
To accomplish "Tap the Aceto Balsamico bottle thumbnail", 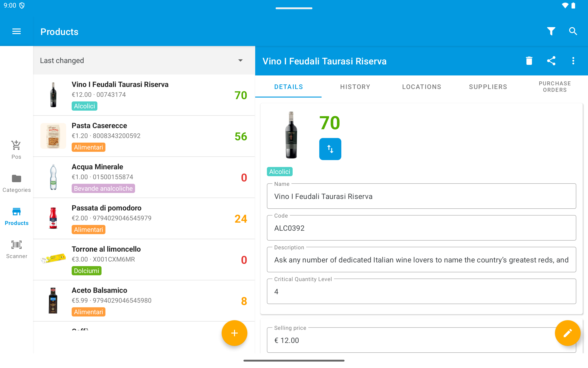I will (x=53, y=301).
